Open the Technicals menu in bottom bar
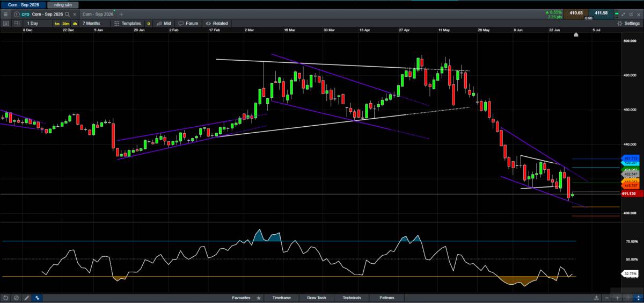Screen dimensions: 644x303 [x=352, y=298]
